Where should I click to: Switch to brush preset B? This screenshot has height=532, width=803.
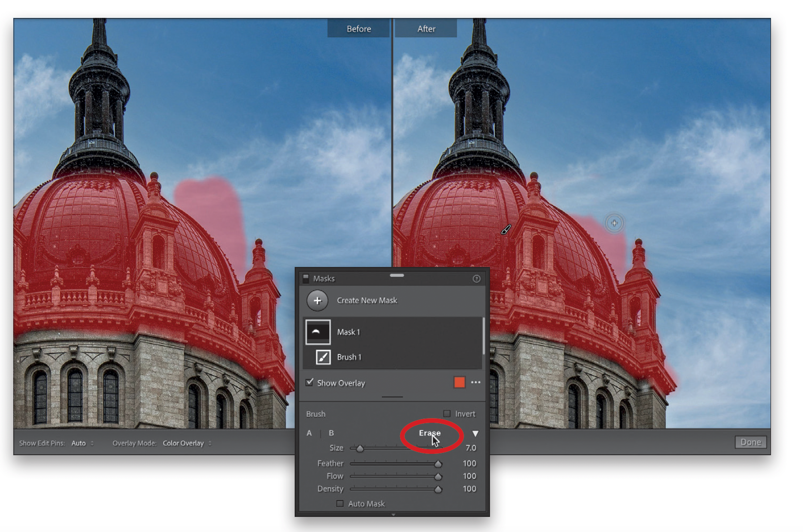pos(331,433)
